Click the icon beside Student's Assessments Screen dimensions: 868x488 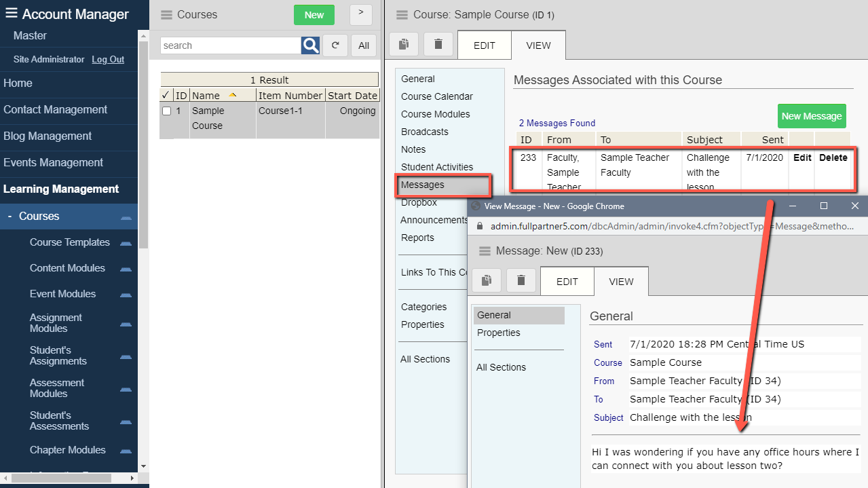pyautogui.click(x=126, y=421)
